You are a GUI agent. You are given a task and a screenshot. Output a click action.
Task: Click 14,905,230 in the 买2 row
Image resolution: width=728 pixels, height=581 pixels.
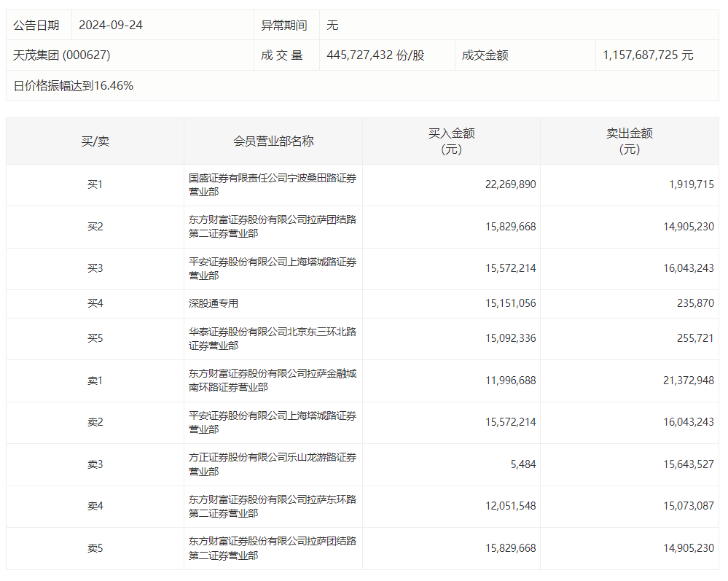click(689, 227)
